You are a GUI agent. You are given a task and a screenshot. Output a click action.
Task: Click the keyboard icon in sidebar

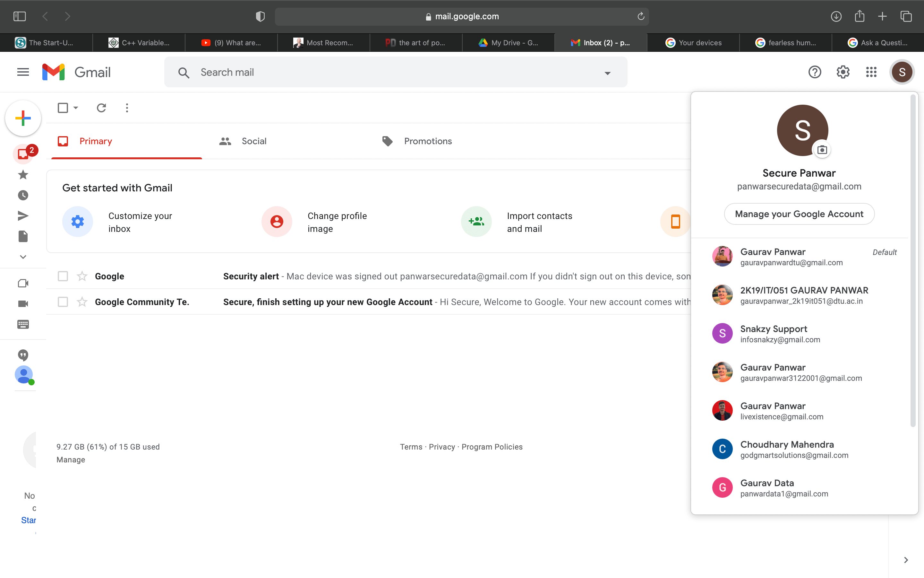pyautogui.click(x=23, y=324)
